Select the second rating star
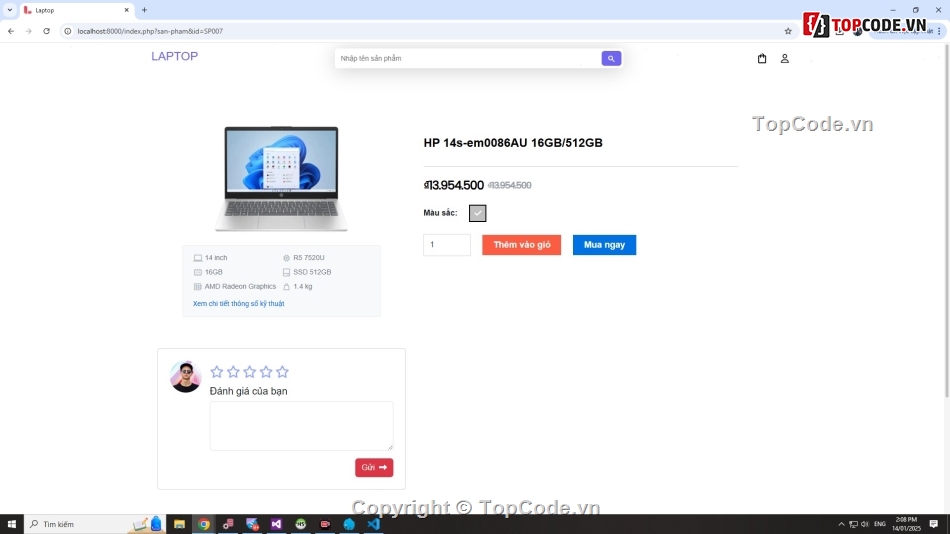 pyautogui.click(x=233, y=372)
